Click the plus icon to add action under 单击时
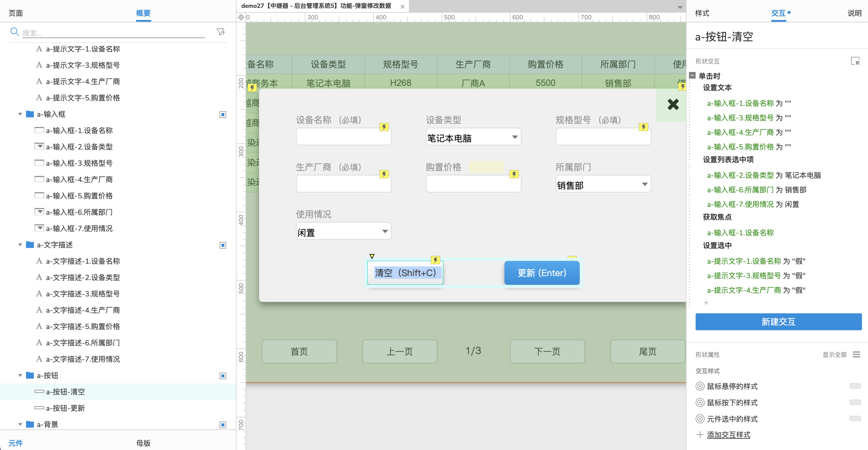Image resolution: width=868 pixels, height=450 pixels. coord(706,302)
